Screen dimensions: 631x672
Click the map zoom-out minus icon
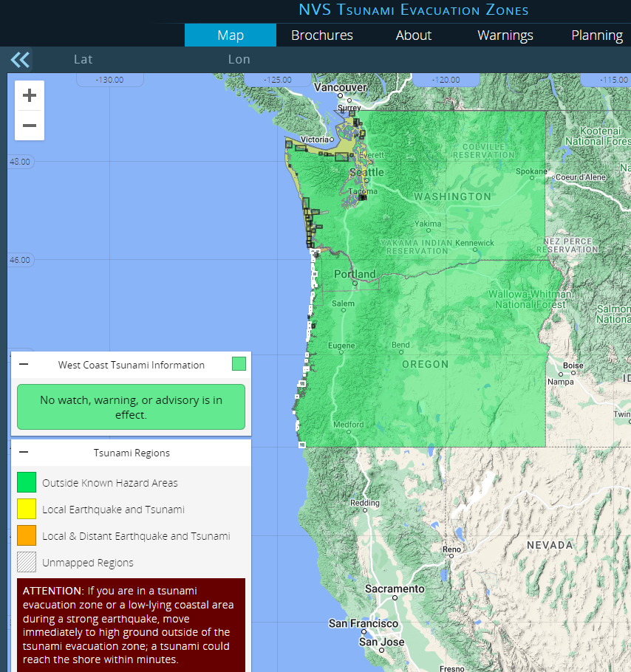coord(29,126)
